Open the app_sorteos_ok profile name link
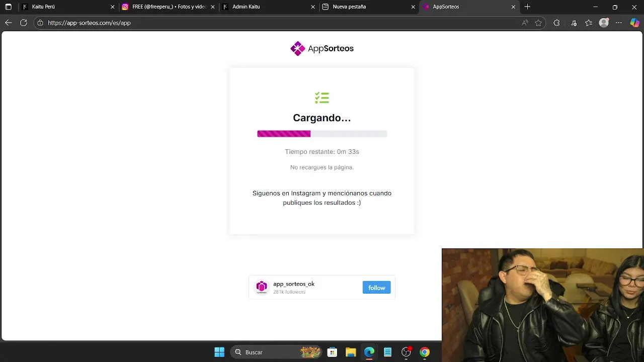Screen dimensions: 644x362 point(294,284)
